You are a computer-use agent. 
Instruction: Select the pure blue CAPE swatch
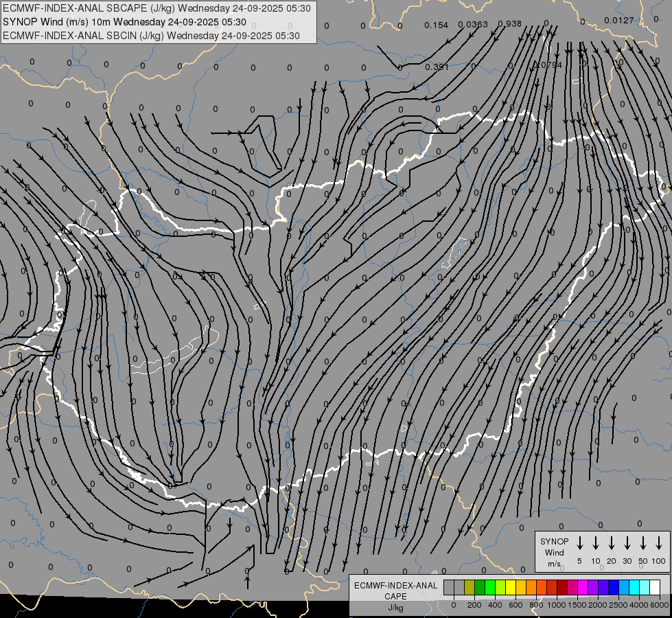[613, 587]
